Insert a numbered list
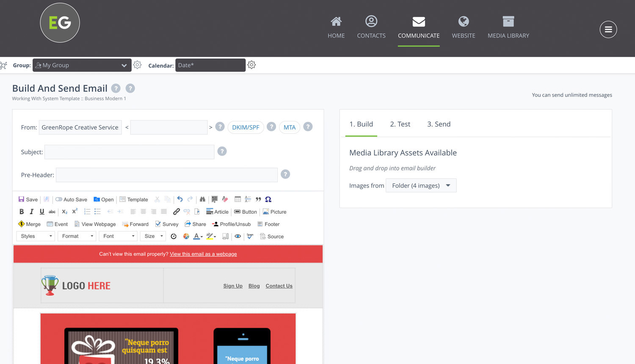The height and width of the screenshot is (364, 635). (x=87, y=212)
